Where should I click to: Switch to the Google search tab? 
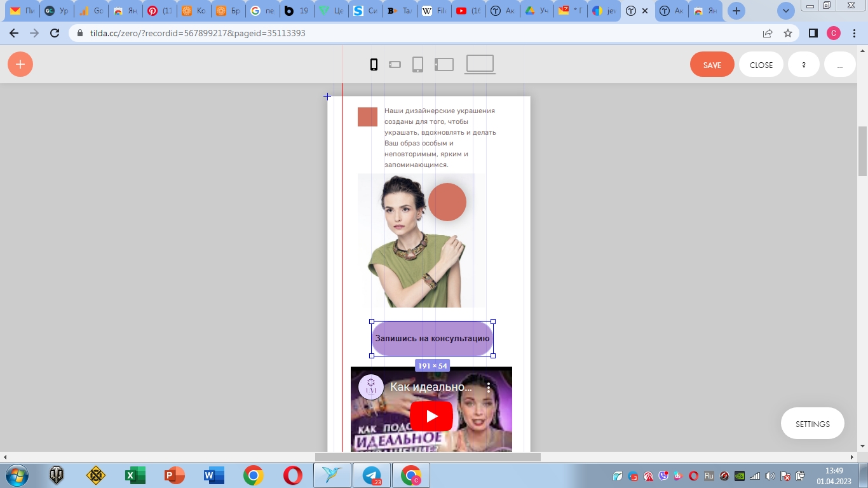point(262,11)
